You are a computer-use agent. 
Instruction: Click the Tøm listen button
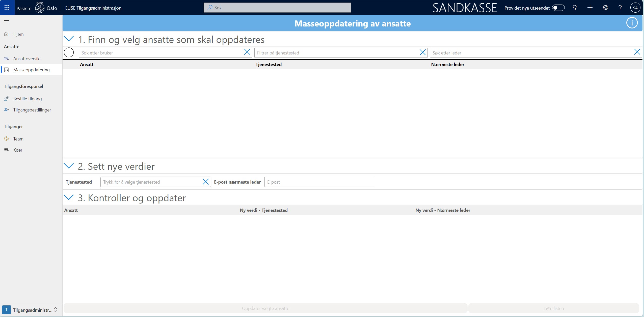pyautogui.click(x=554, y=308)
